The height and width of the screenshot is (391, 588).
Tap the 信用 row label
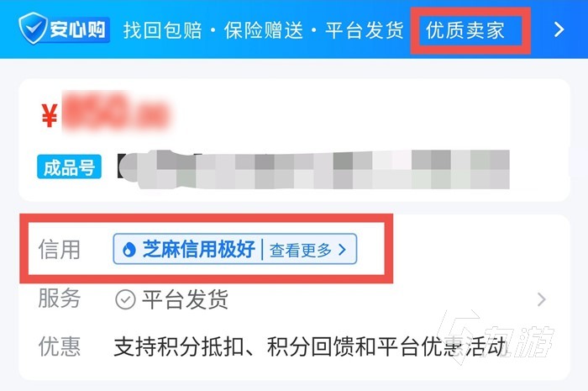point(60,249)
